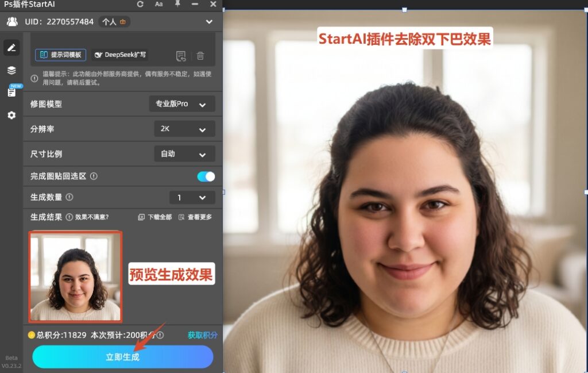The width and height of the screenshot is (588, 373).
Task: Click the 立即生成 generate button
Action: pos(122,357)
